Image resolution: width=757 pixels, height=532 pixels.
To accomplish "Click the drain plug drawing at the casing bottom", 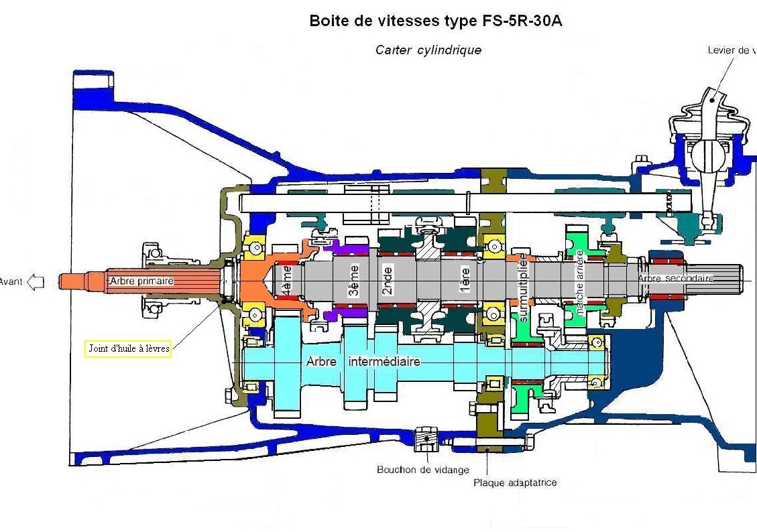I will pos(426,438).
